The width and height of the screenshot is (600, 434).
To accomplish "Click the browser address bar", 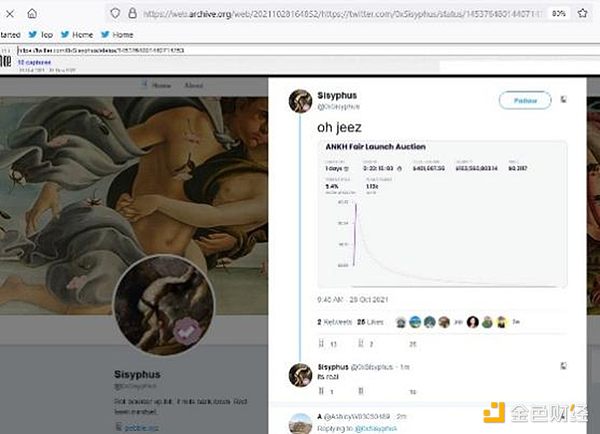I will [x=342, y=14].
